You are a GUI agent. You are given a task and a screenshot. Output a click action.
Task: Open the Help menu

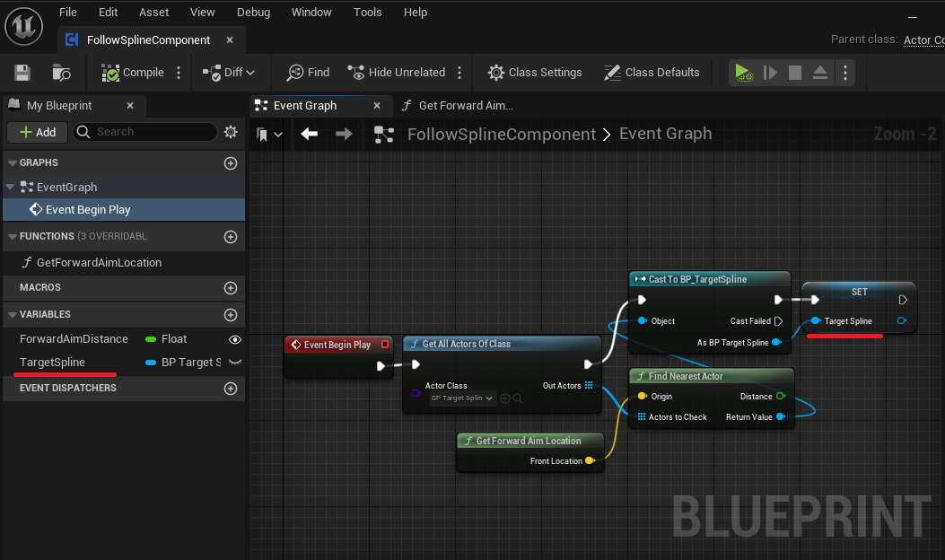coord(416,12)
